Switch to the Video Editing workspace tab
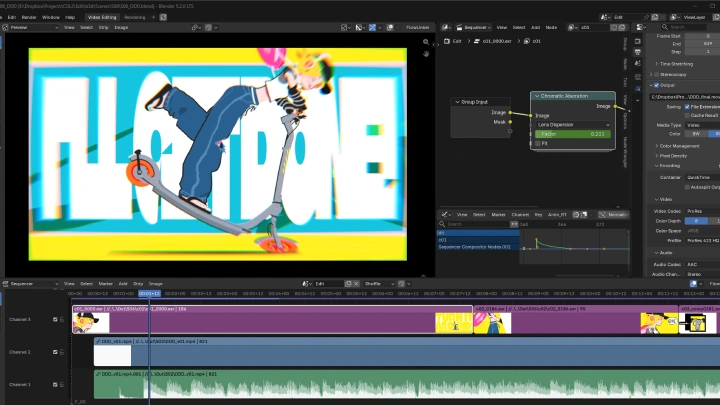 point(102,17)
